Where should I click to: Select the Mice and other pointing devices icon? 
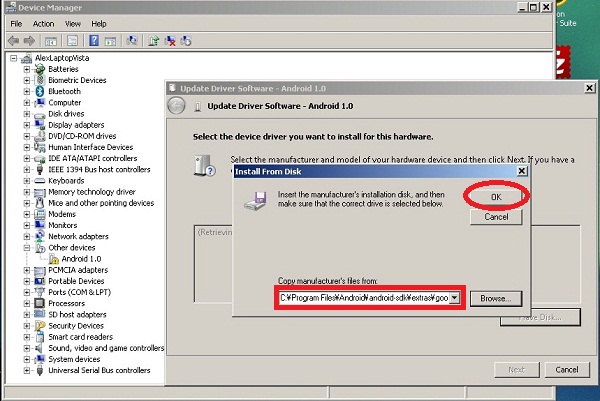click(40, 203)
